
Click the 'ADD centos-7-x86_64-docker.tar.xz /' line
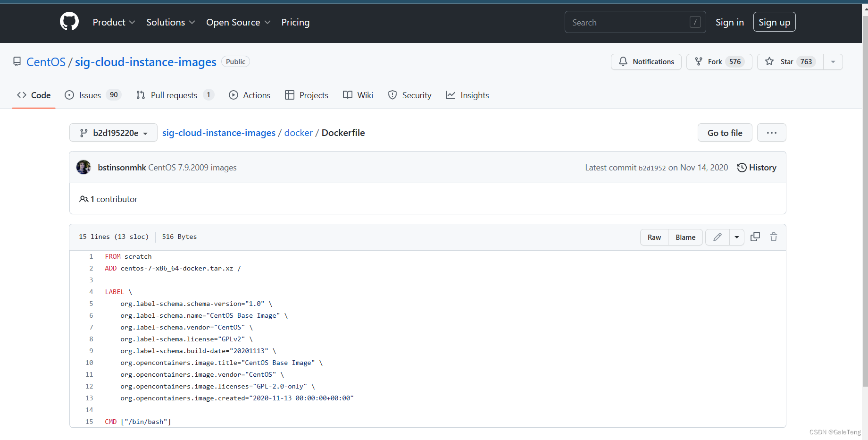click(173, 268)
